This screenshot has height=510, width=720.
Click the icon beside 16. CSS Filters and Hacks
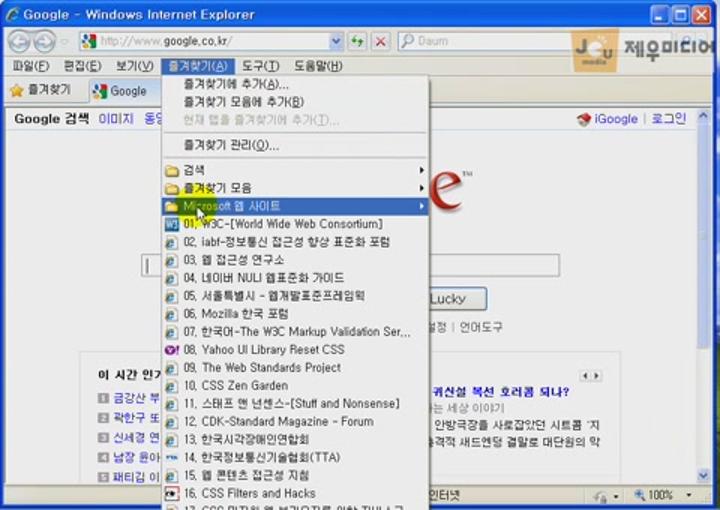pyautogui.click(x=171, y=494)
